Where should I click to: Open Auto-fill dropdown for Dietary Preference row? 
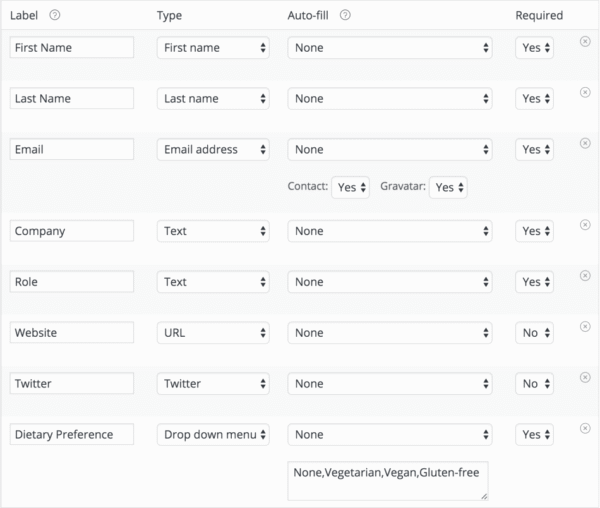390,434
